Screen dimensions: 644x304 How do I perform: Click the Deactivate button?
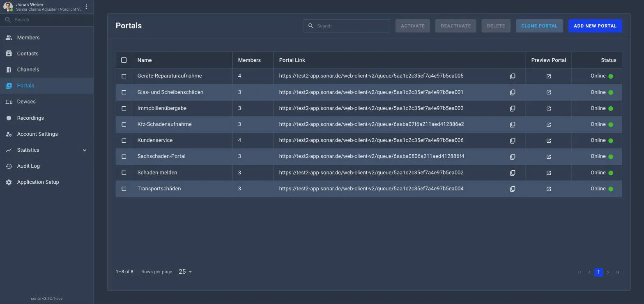(456, 26)
